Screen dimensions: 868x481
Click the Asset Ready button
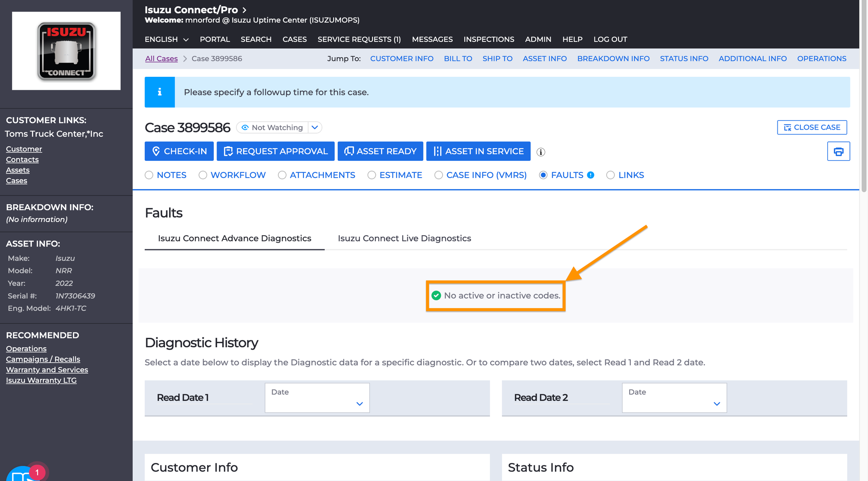(x=380, y=151)
